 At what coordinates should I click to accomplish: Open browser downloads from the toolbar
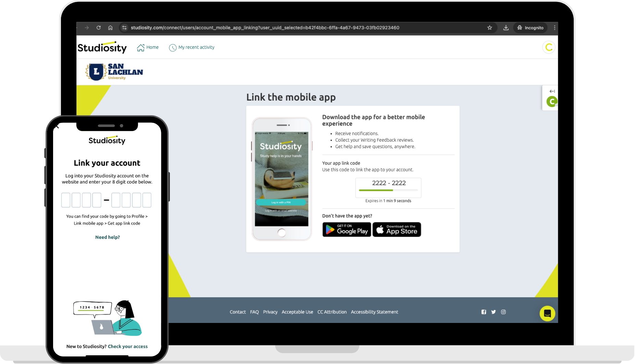506,28
